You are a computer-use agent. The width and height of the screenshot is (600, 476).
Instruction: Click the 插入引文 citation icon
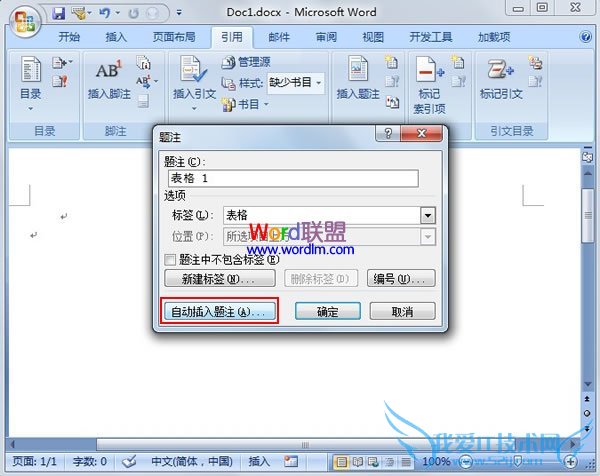pos(194,69)
